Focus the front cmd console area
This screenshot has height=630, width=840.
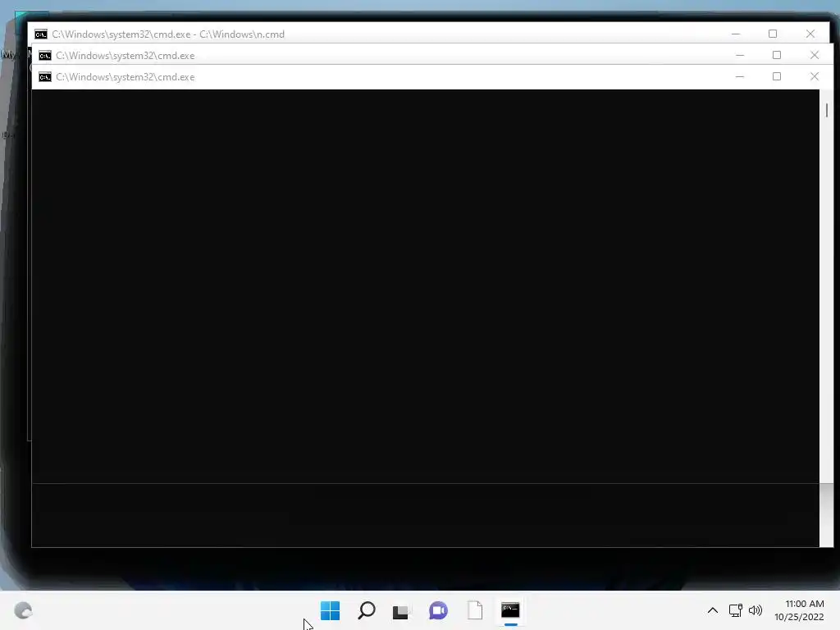426,318
